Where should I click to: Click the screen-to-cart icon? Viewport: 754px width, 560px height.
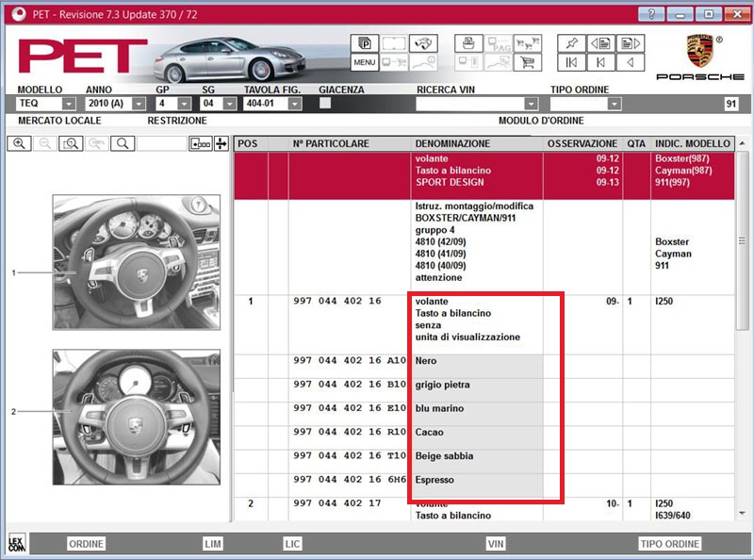[394, 62]
